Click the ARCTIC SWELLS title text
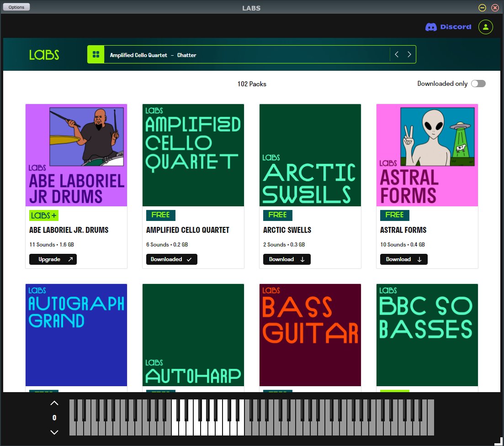This screenshot has width=504, height=446. tap(287, 230)
